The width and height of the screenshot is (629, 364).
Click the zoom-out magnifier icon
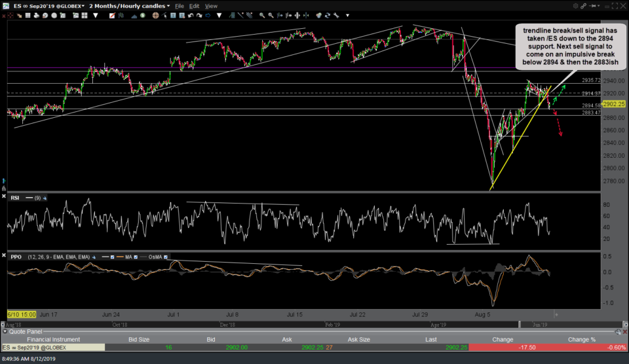point(271,16)
